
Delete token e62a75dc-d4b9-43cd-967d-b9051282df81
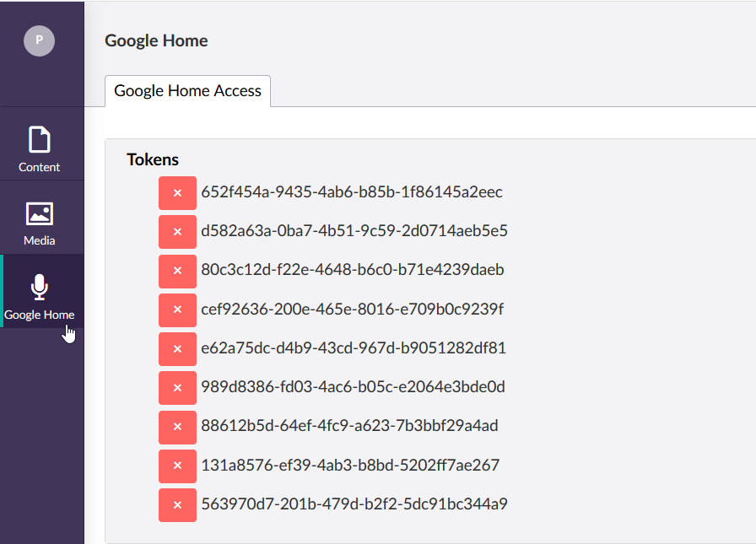(x=177, y=349)
